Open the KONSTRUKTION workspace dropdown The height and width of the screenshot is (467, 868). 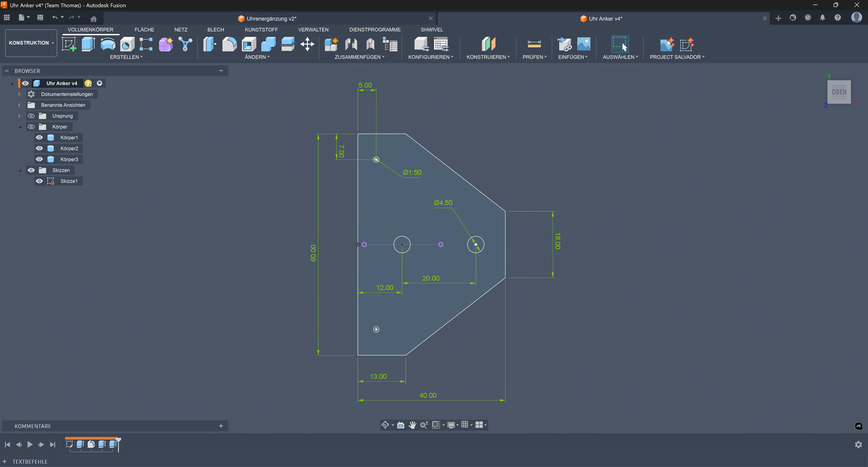click(x=31, y=43)
